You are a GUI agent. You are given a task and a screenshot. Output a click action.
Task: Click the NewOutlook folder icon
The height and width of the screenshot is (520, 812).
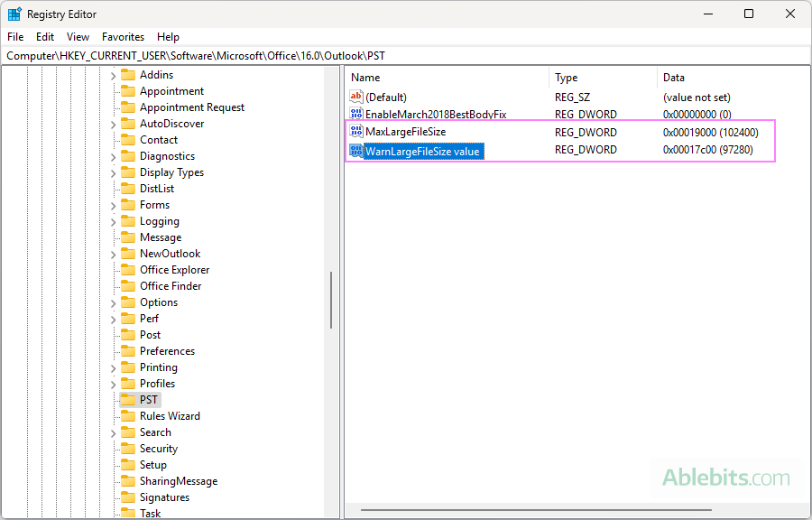pos(128,254)
